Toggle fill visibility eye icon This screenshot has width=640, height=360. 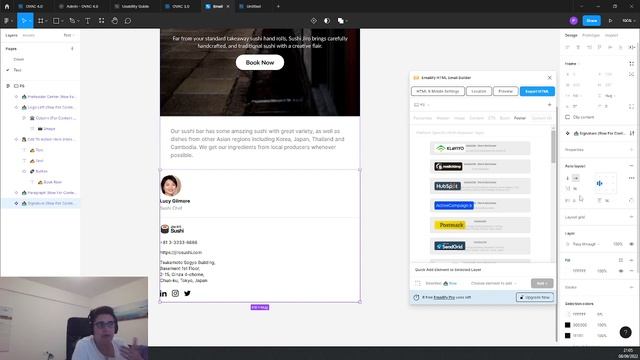[x=621, y=271]
